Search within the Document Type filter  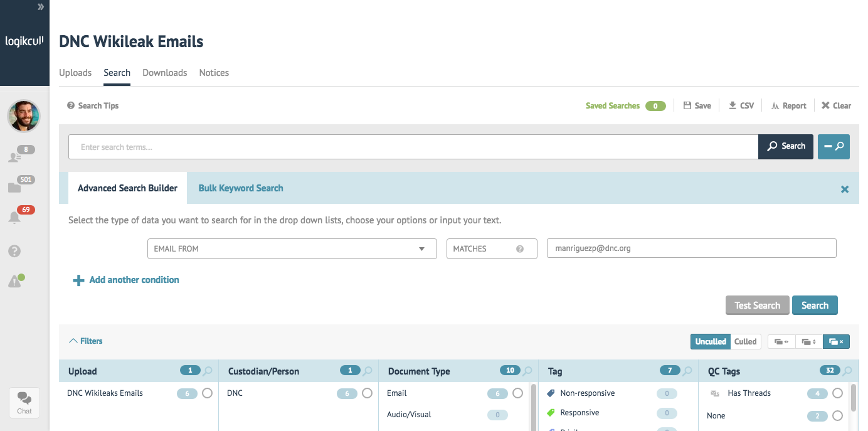[527, 371]
